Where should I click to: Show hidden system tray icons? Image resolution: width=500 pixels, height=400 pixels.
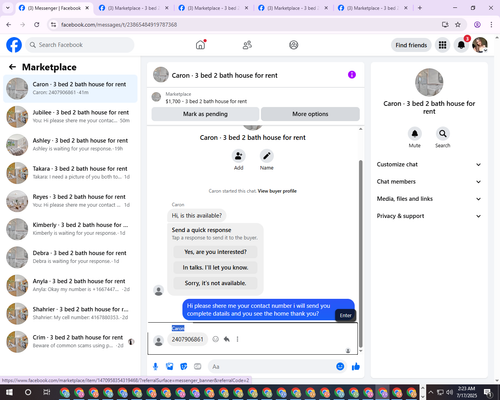click(431, 392)
